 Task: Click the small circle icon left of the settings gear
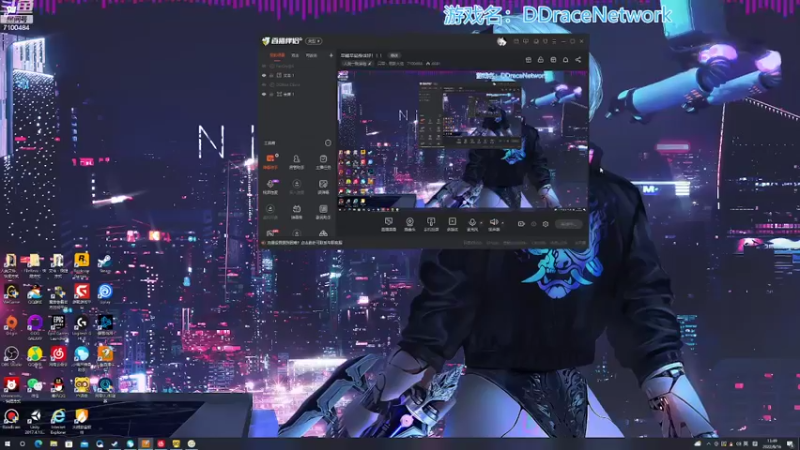[x=534, y=224]
